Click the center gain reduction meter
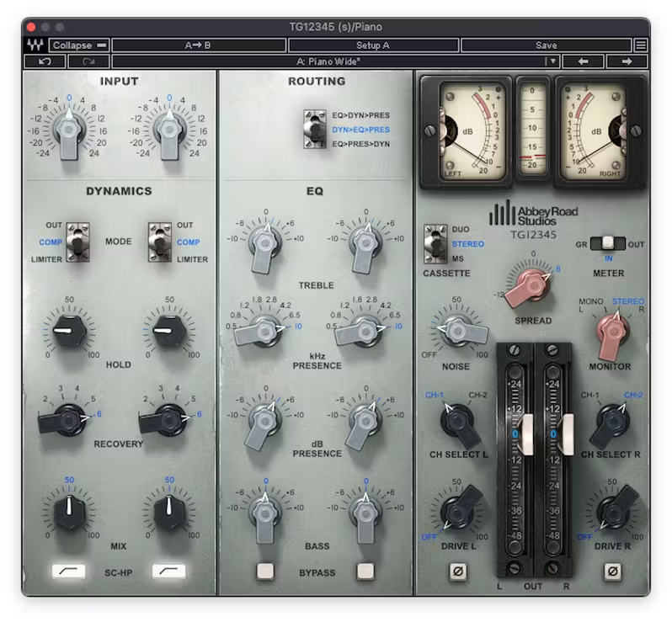Image resolution: width=672 pixels, height=622 pixels. tap(533, 130)
